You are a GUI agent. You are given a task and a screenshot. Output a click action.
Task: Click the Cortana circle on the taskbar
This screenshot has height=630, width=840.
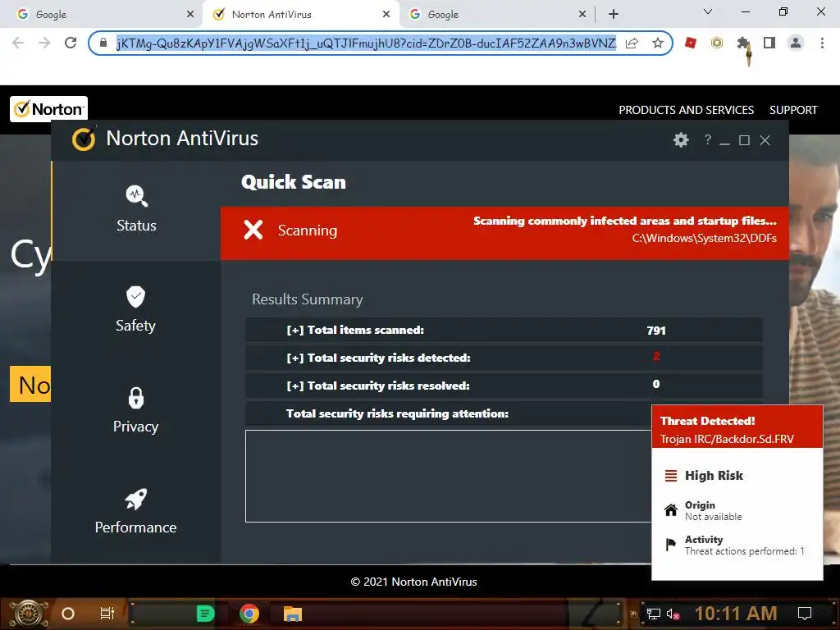click(x=68, y=614)
